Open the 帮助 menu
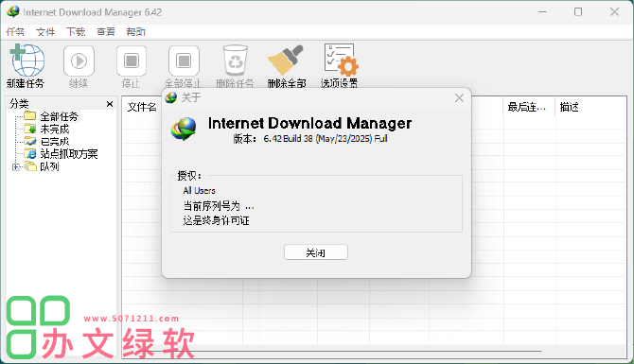The image size is (634, 364). click(x=135, y=31)
